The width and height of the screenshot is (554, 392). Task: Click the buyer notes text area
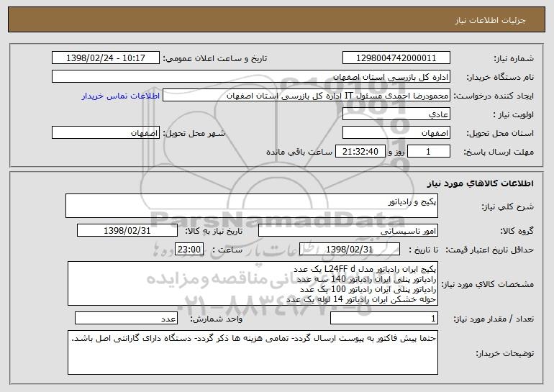253,352
